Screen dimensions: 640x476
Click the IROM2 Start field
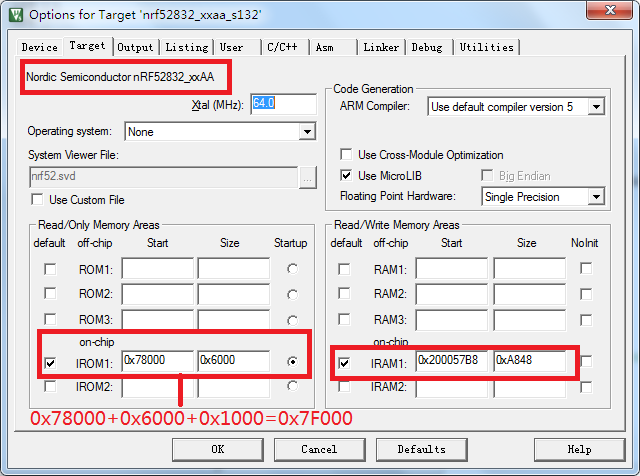coord(158,387)
